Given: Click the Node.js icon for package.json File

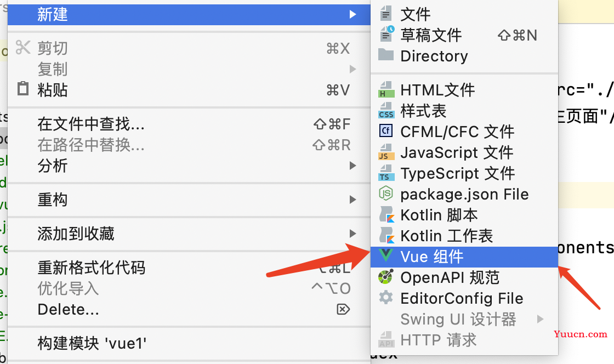Looking at the screenshot, I should click(x=386, y=194).
